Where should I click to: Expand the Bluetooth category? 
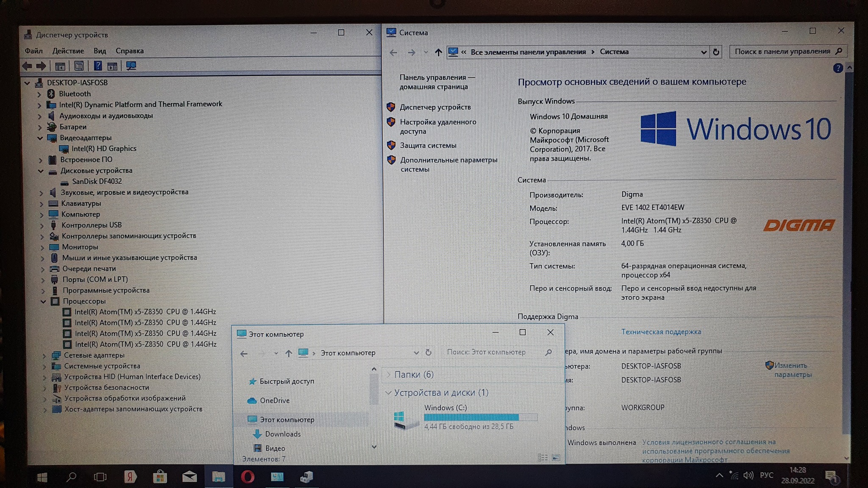(39, 94)
